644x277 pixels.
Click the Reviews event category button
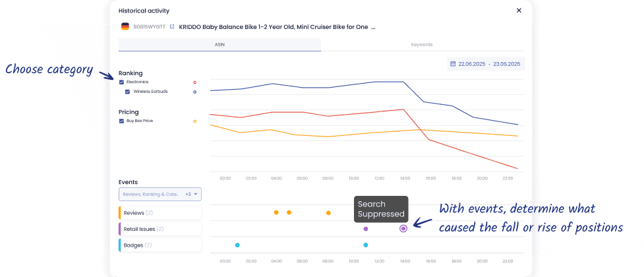click(x=160, y=213)
